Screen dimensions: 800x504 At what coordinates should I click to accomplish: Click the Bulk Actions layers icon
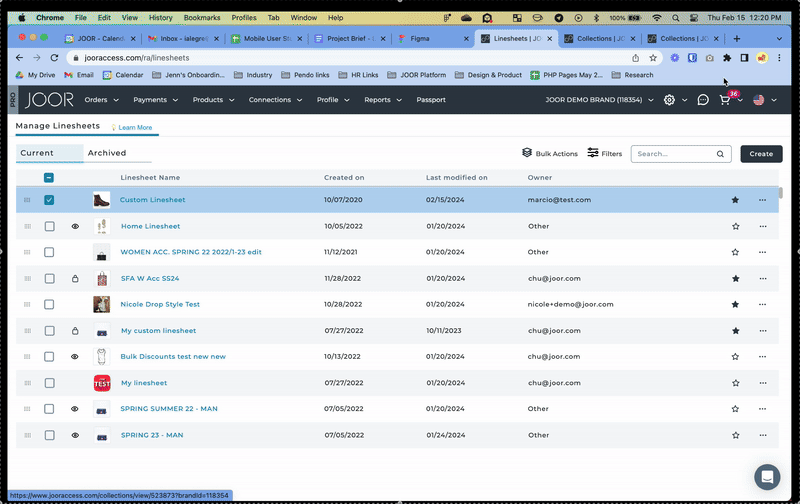[x=527, y=153]
